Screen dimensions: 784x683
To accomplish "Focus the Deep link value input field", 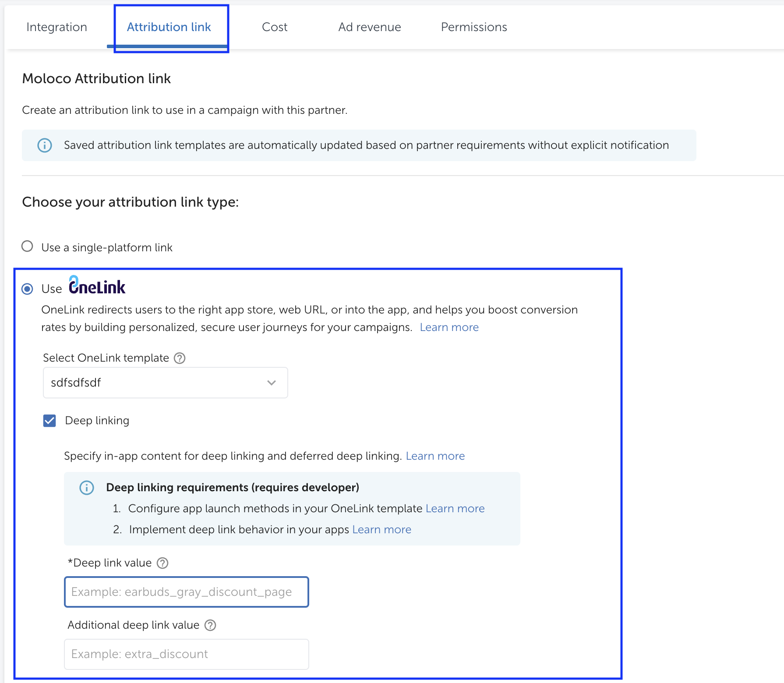I will tap(187, 592).
